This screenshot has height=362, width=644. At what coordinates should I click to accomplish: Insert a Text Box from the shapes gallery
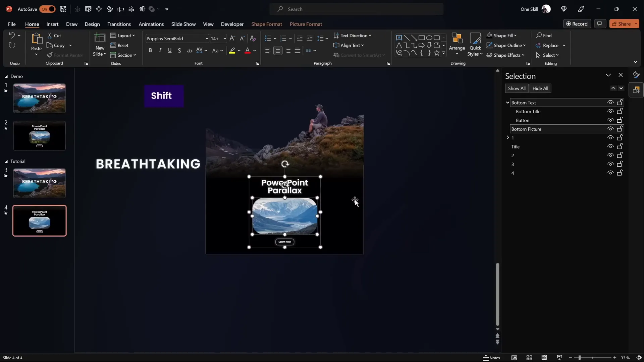coord(399,38)
